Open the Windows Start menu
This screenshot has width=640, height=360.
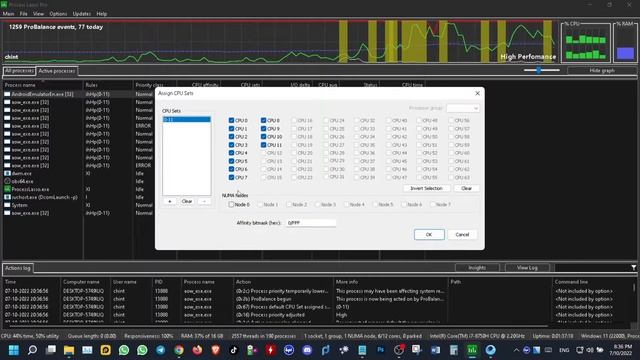13,350
